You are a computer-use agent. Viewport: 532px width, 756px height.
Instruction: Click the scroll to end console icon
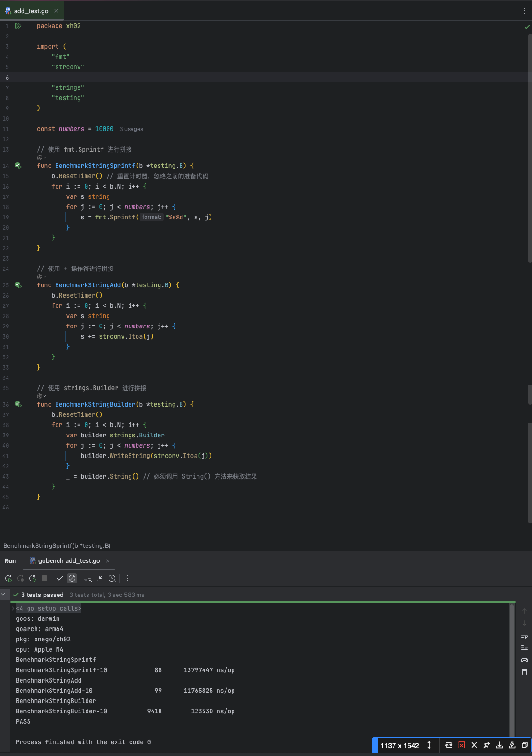(525, 647)
